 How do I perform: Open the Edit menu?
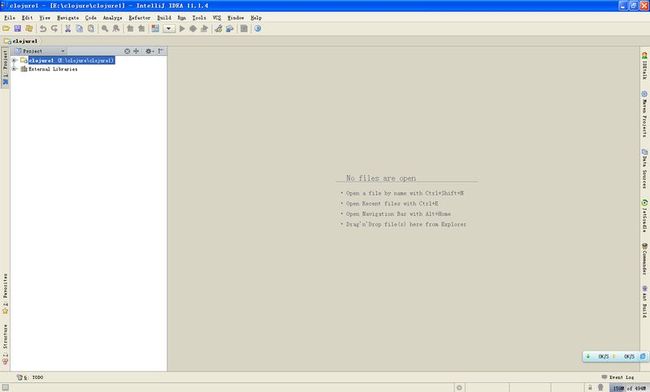[27, 18]
